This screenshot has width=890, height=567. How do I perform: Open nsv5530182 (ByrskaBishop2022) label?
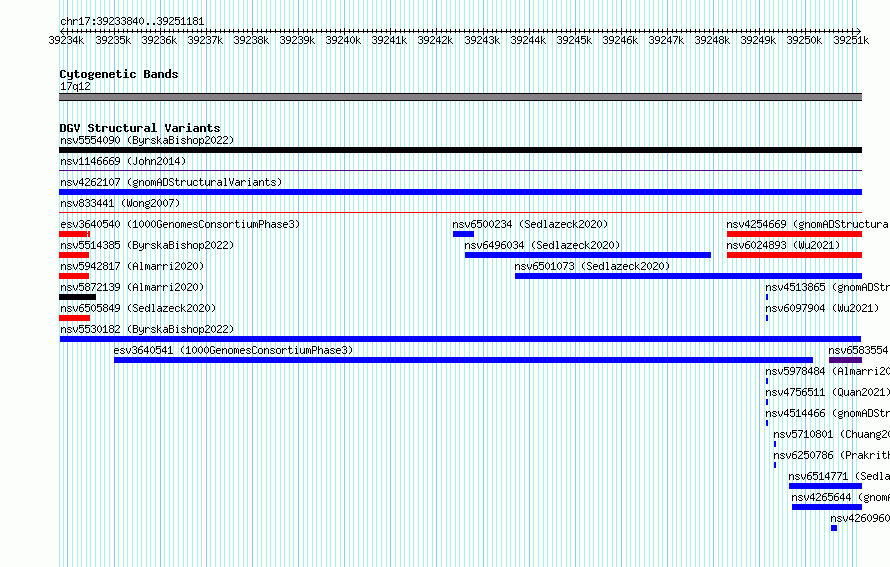coord(147,329)
